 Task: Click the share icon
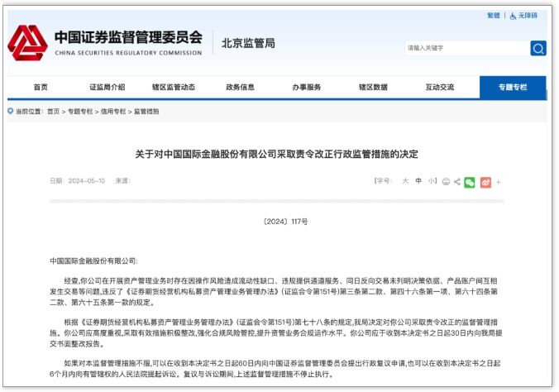click(x=457, y=182)
